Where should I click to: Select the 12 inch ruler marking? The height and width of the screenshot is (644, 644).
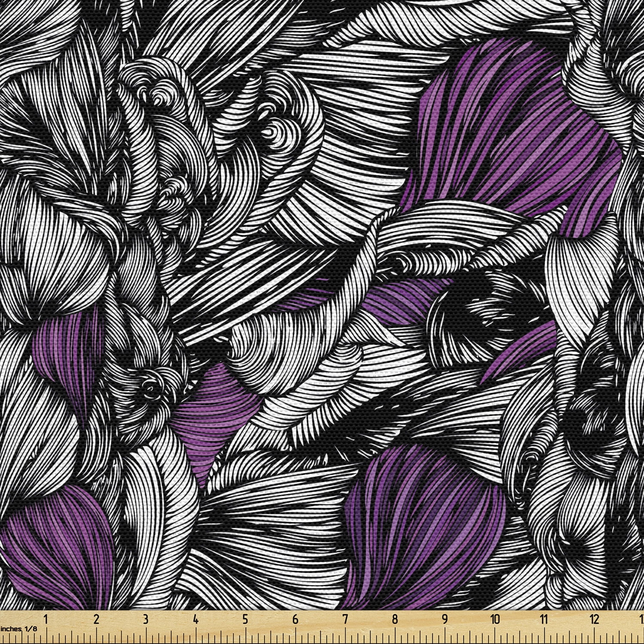pyautogui.click(x=595, y=620)
